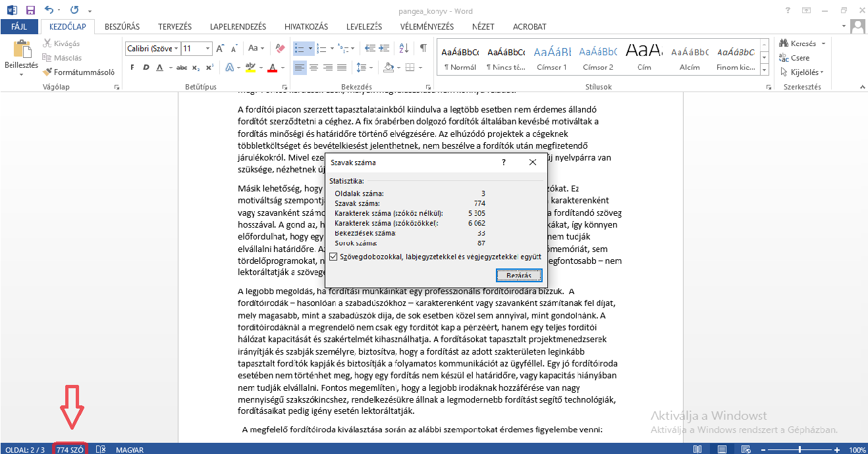Sort paragraphs with the A-Z icon
The height and width of the screenshot is (454, 868).
point(404,49)
